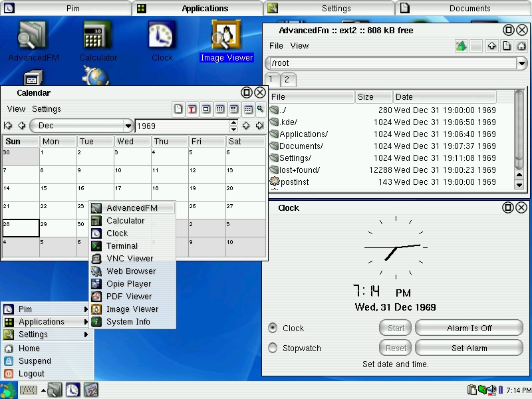The image size is (532, 399).
Task: Click the Alarm Is Off toggle button
Action: 469,328
